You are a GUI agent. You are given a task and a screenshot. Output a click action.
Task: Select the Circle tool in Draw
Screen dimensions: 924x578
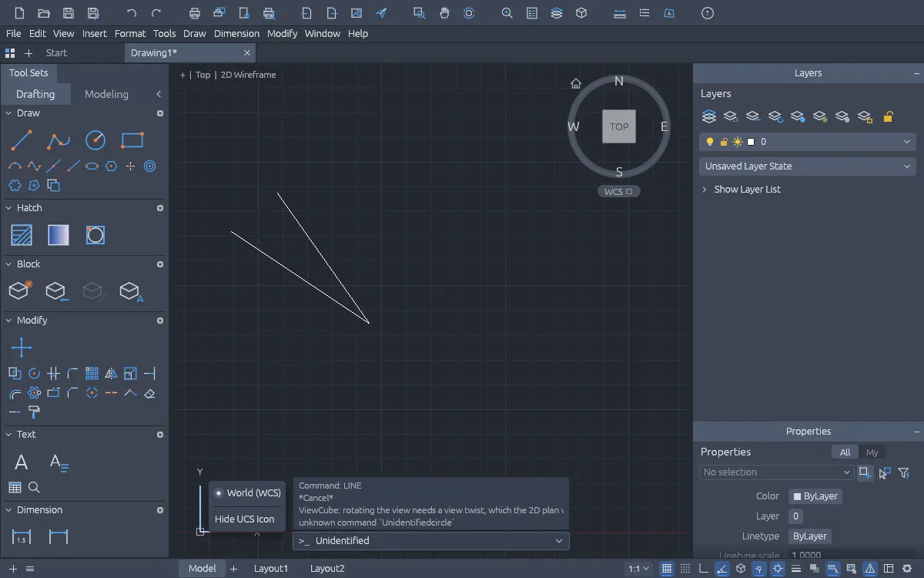(95, 140)
